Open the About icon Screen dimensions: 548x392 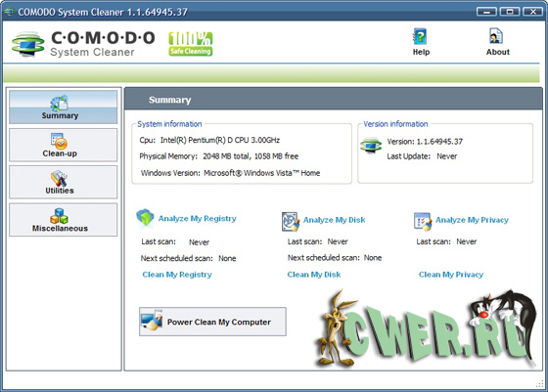point(496,36)
